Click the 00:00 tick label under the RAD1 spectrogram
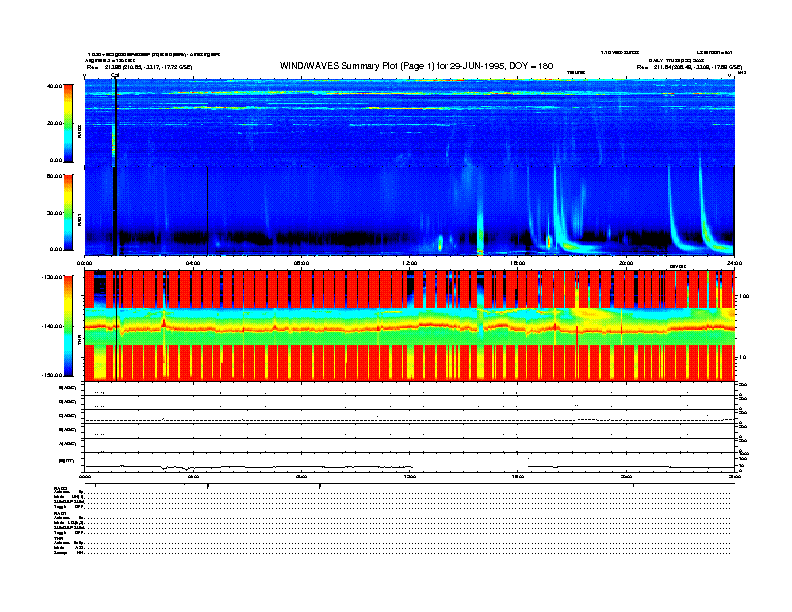The height and width of the screenshot is (612, 792). point(85,263)
